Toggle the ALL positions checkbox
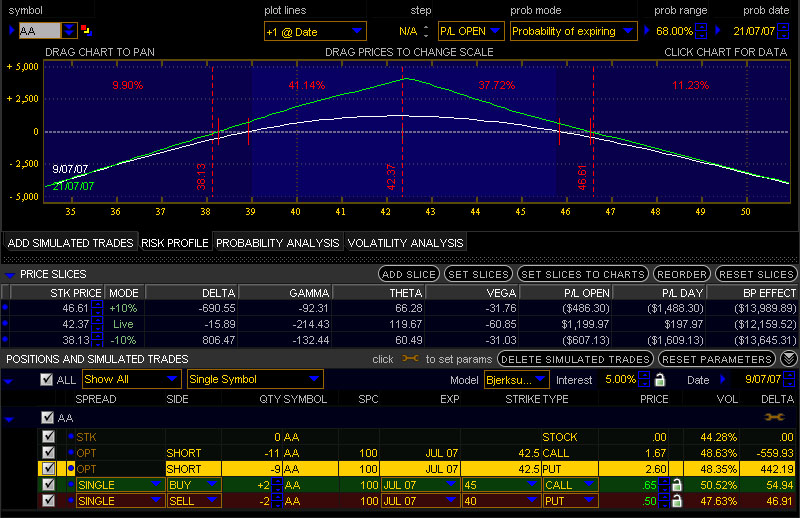The width and height of the screenshot is (800, 518). pyautogui.click(x=46, y=380)
